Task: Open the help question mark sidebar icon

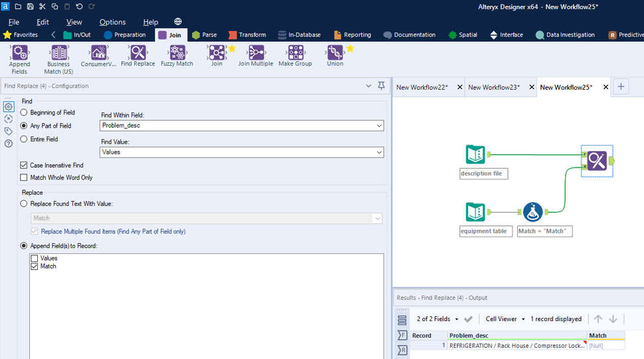Action: point(8,144)
